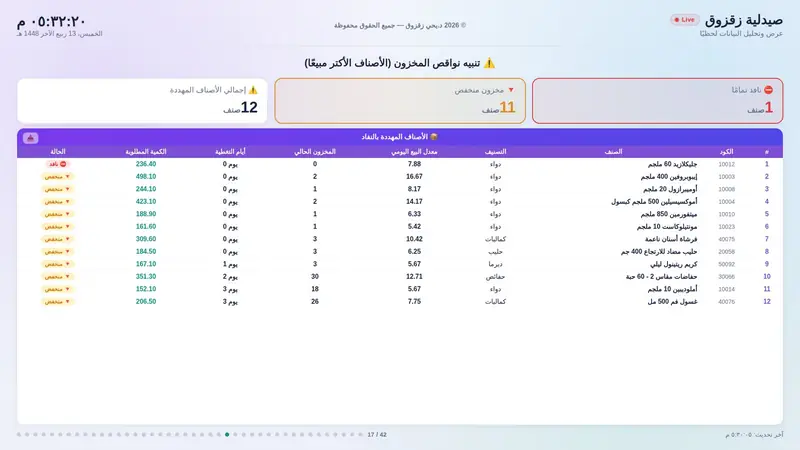Click the warning icon on the 'إجمالي الأصناف المهددة' card
The width and height of the screenshot is (800, 450).
pos(253,90)
